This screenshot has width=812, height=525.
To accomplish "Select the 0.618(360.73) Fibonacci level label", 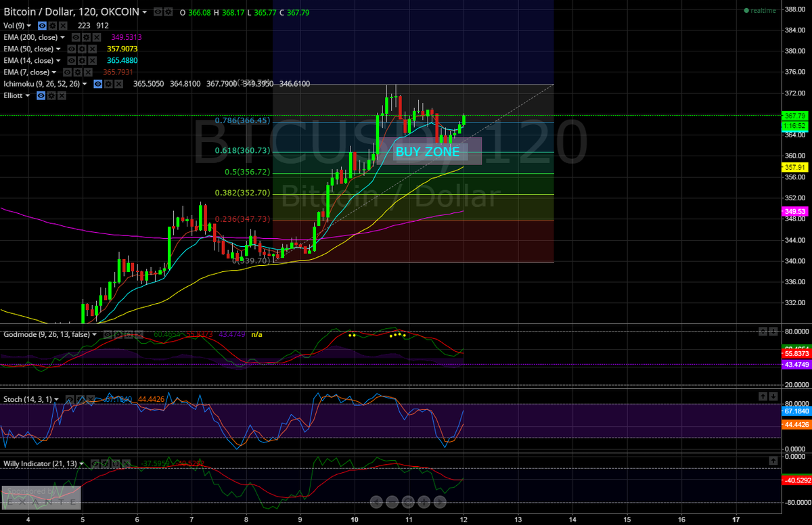I will tap(242, 151).
